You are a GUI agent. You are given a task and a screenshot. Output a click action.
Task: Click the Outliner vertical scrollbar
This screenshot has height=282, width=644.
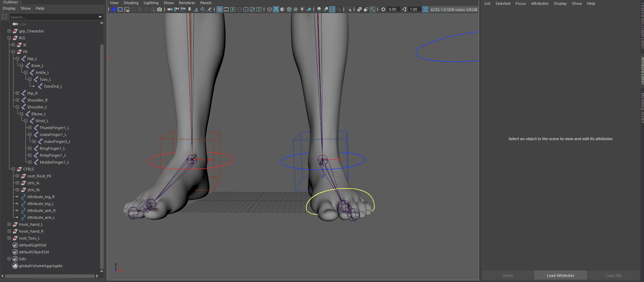click(102, 156)
